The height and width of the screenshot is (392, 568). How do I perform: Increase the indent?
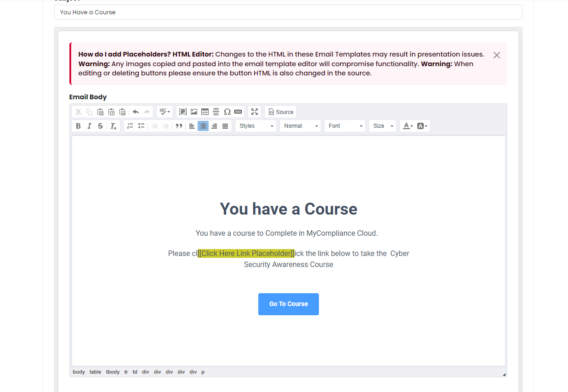pyautogui.click(x=165, y=126)
